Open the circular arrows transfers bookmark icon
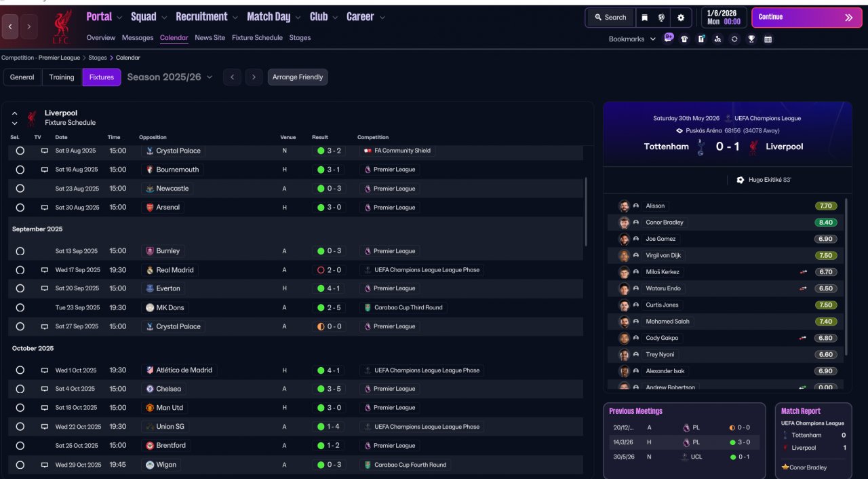The width and height of the screenshot is (868, 479). click(734, 39)
